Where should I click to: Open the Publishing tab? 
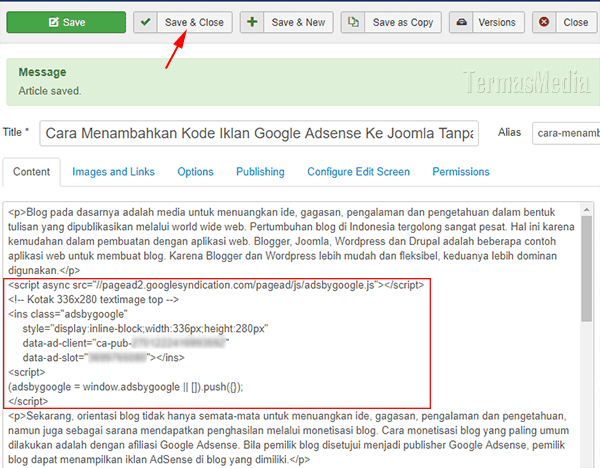[x=260, y=172]
